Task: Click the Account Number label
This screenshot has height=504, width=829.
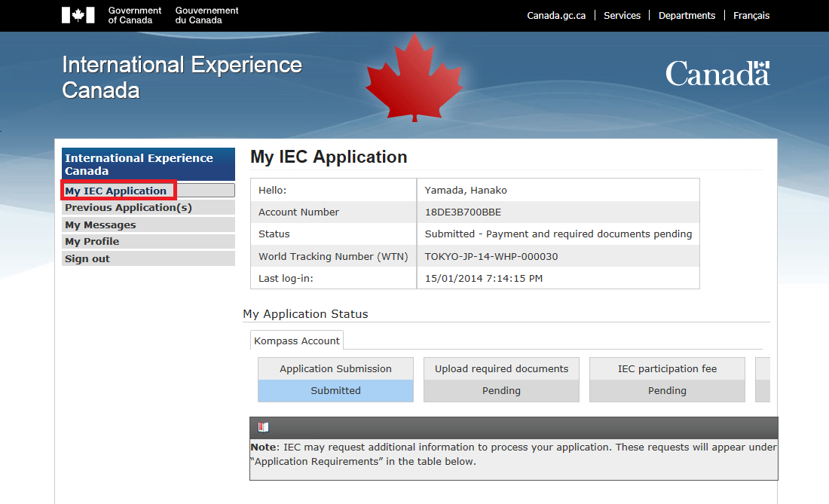Action: (x=298, y=212)
